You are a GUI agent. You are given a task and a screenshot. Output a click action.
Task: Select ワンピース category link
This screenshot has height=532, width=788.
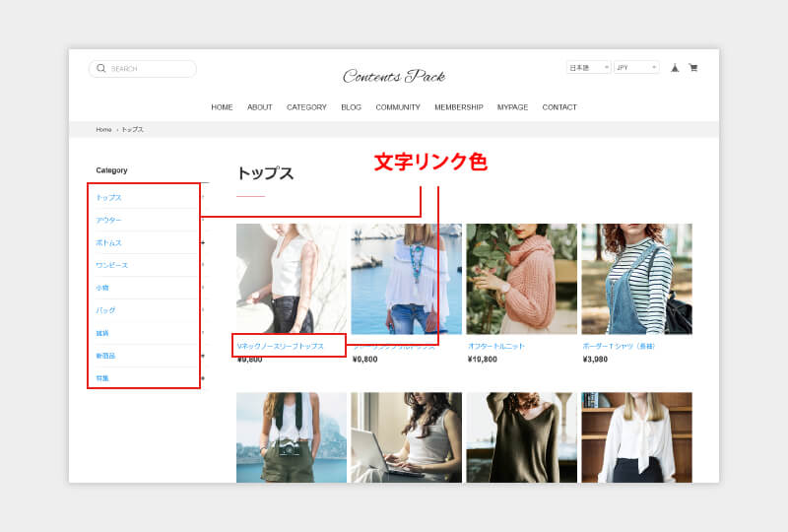(111, 265)
